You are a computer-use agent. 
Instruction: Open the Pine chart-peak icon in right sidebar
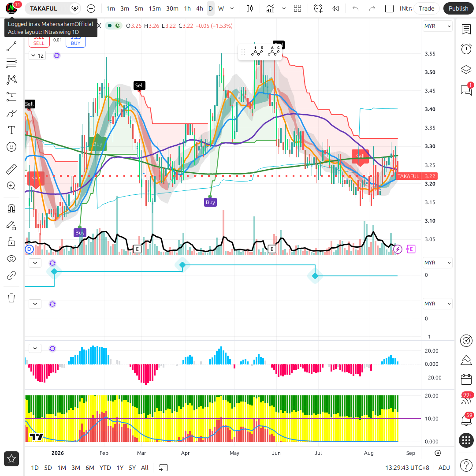[466, 360]
